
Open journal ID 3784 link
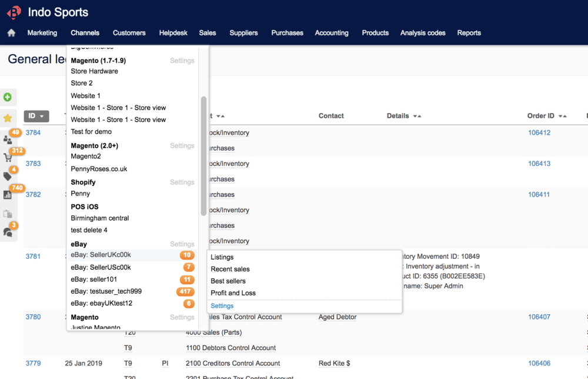pos(33,133)
